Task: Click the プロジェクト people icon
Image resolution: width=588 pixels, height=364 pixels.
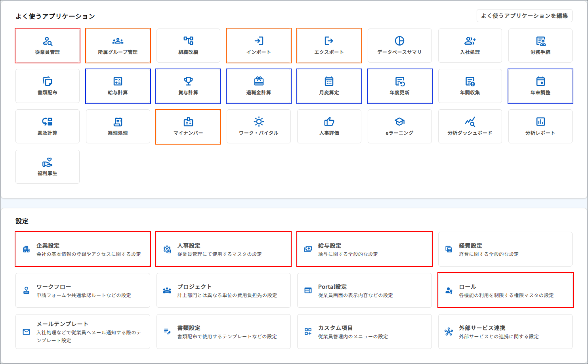Action: 167,290
